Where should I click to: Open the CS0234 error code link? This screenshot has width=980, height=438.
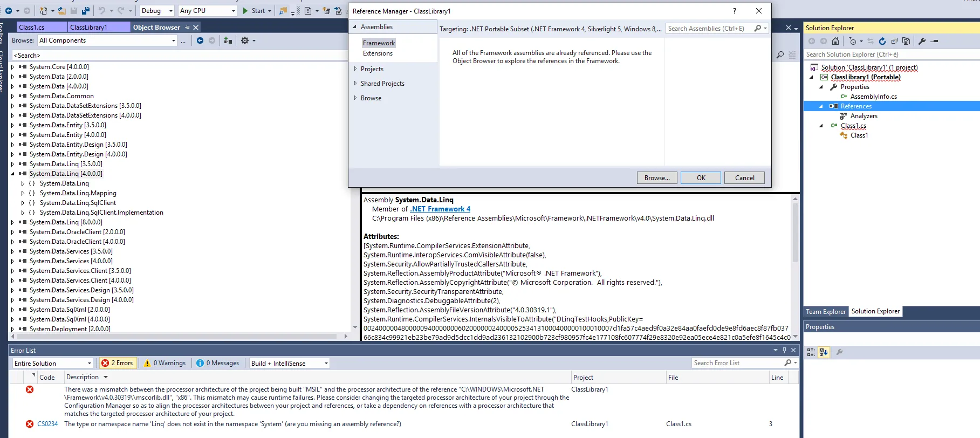(x=47, y=424)
